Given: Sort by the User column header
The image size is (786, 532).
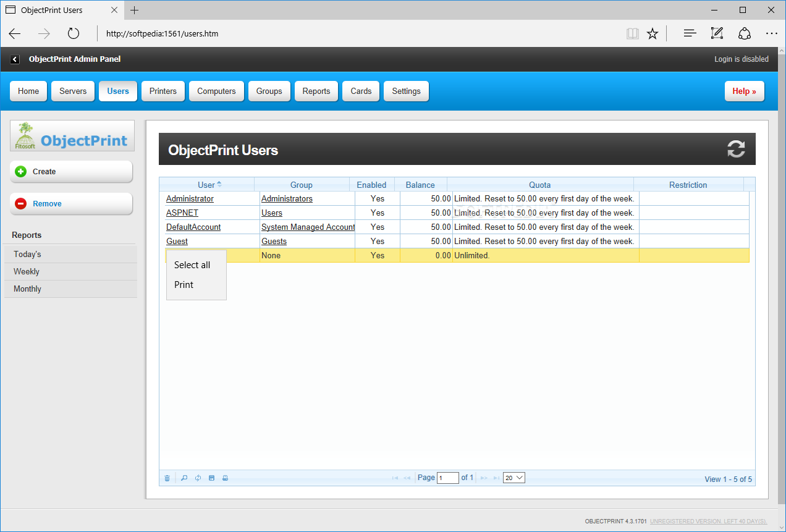Looking at the screenshot, I should [x=206, y=185].
